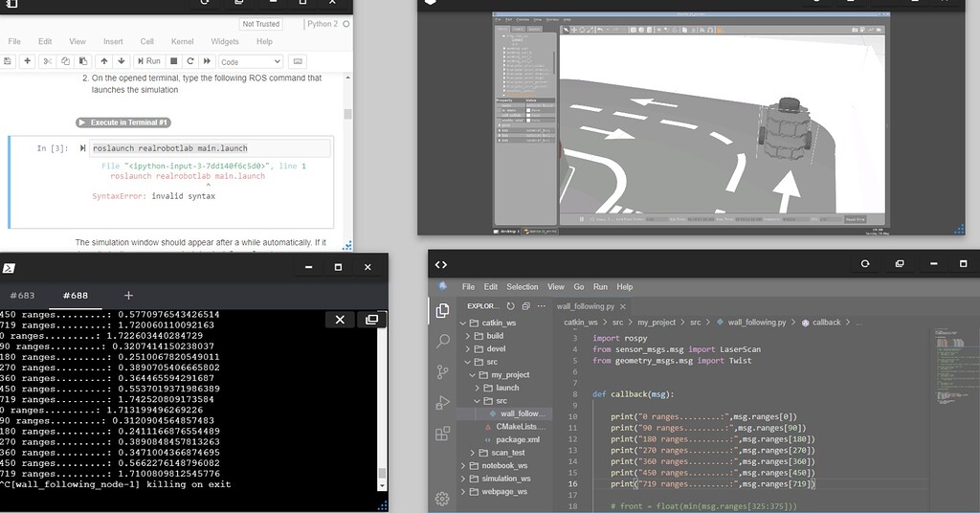Restart the kernel using the toolbar icon
The width and height of the screenshot is (980, 513).
(x=192, y=61)
